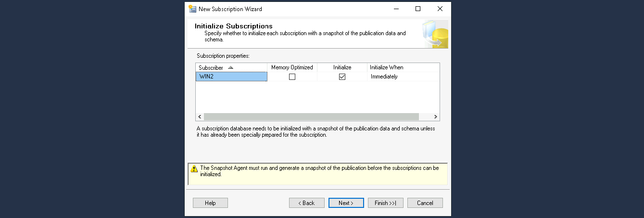Screen dimensions: 644x218
Task: Toggle the Memory Optimized checkbox for WIN2
Action: pos(292,77)
